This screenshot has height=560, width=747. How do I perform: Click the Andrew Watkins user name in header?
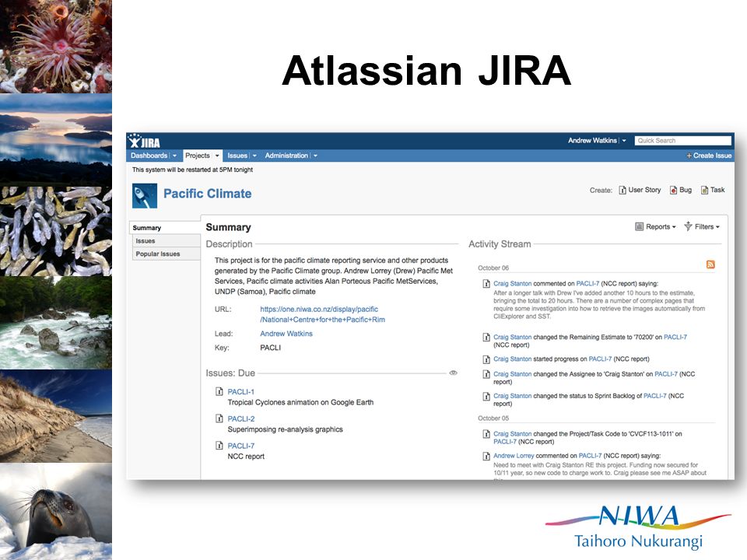click(x=592, y=141)
